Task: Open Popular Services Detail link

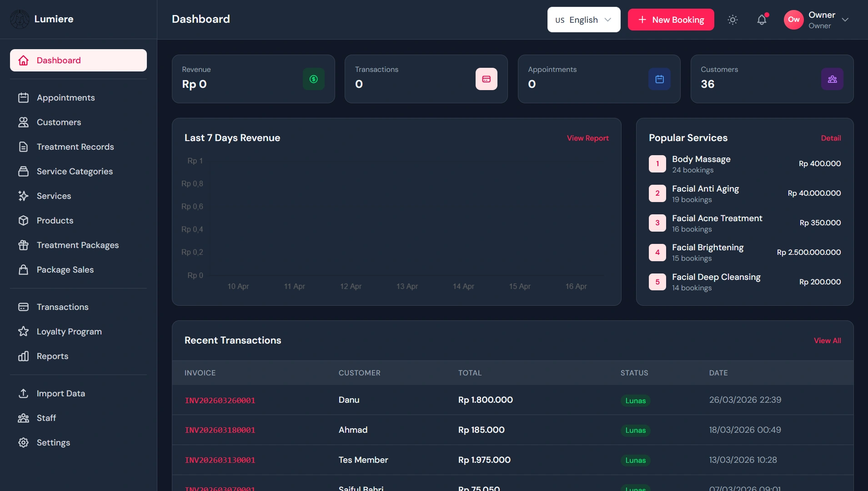Action: [831, 138]
